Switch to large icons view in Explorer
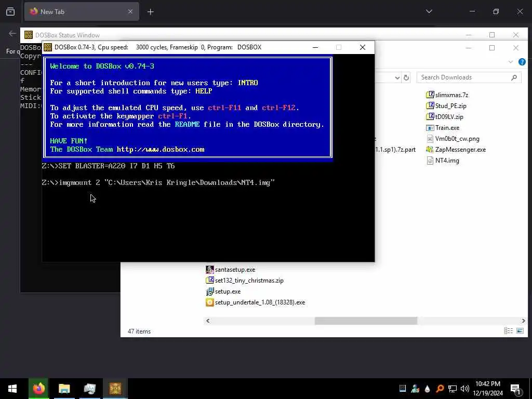Image resolution: width=532 pixels, height=399 pixels. [520, 331]
